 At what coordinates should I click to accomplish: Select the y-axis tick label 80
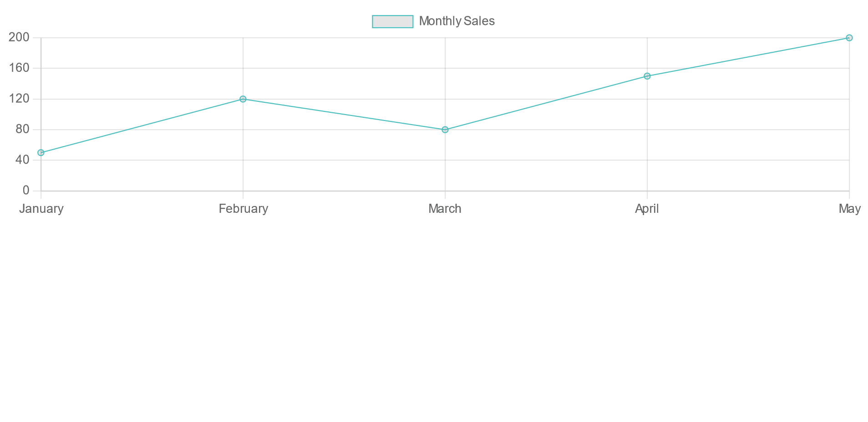point(22,129)
